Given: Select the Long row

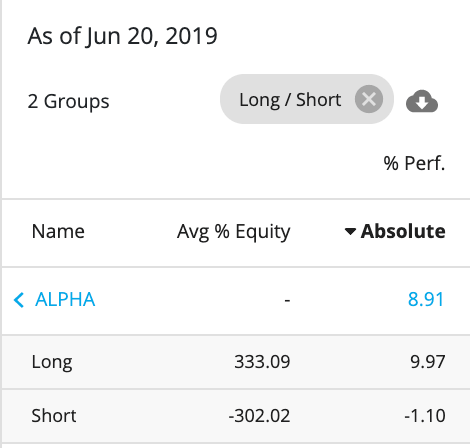Looking at the screenshot, I should click(236, 362).
